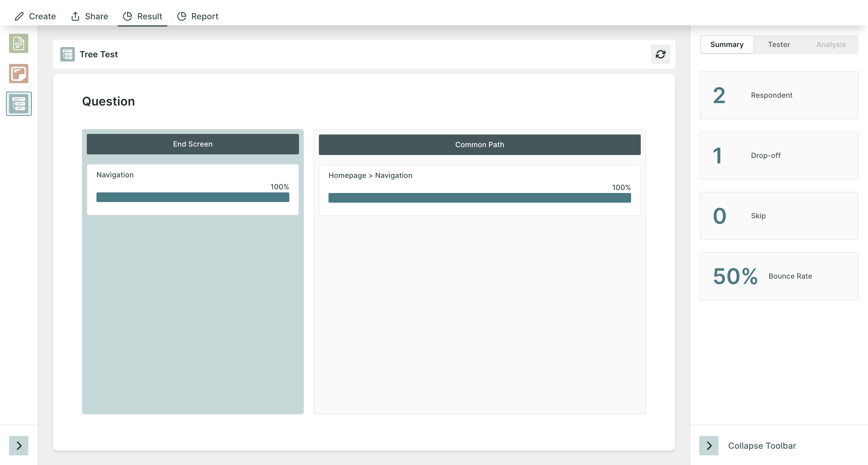
Task: Click the End Screen header
Action: 193,144
